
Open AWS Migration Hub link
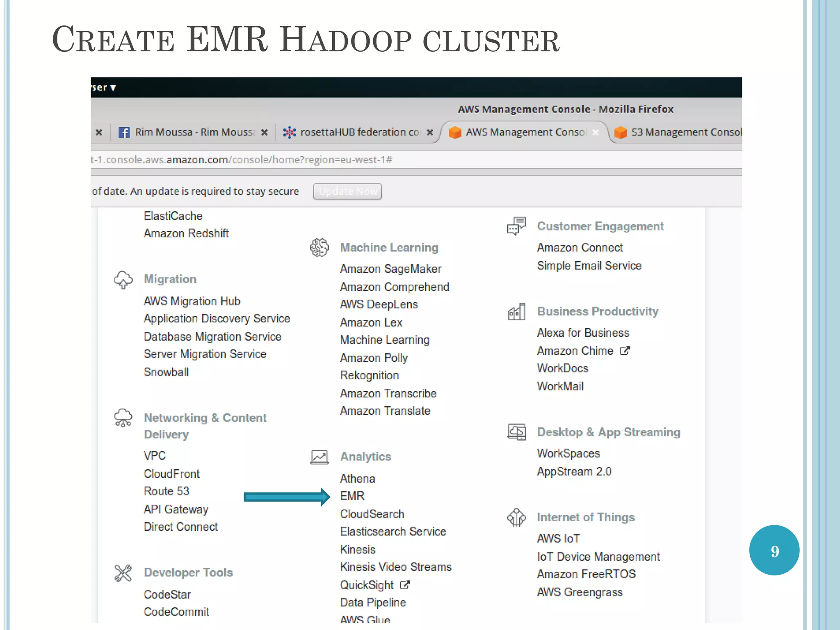(192, 301)
